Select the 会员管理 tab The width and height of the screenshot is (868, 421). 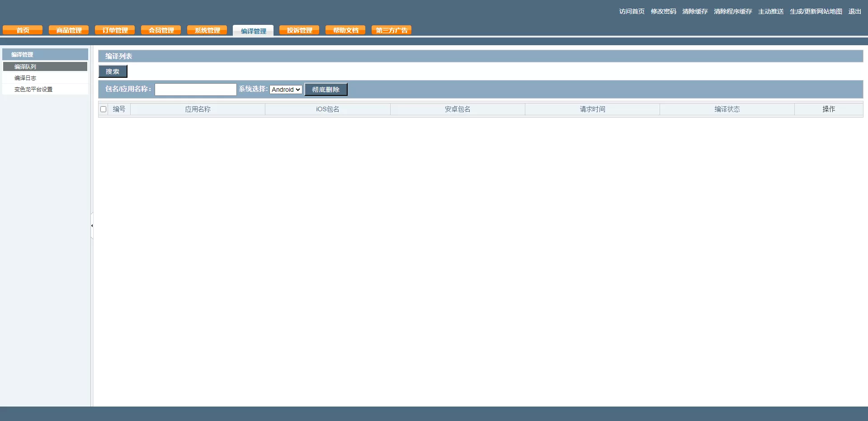pos(161,30)
